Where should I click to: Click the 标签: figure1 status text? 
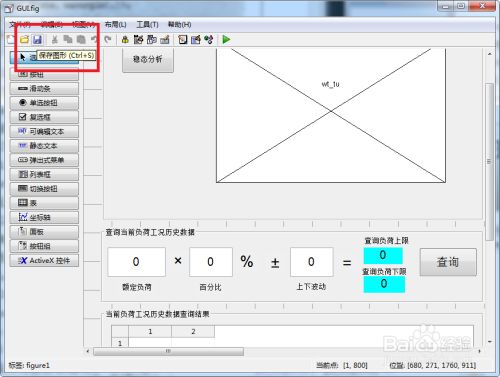click(x=29, y=366)
